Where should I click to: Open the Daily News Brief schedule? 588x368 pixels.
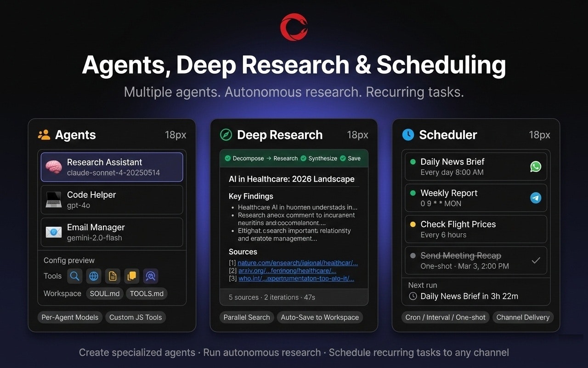pos(476,167)
